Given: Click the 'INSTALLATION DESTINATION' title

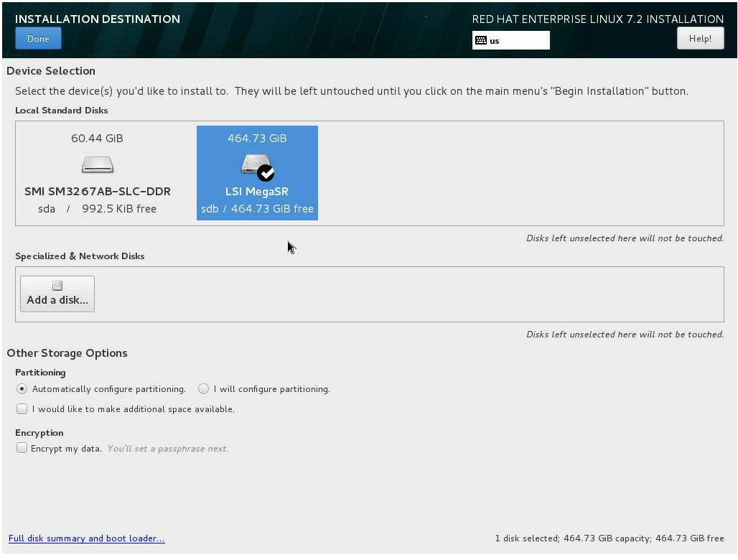Looking at the screenshot, I should click(98, 19).
